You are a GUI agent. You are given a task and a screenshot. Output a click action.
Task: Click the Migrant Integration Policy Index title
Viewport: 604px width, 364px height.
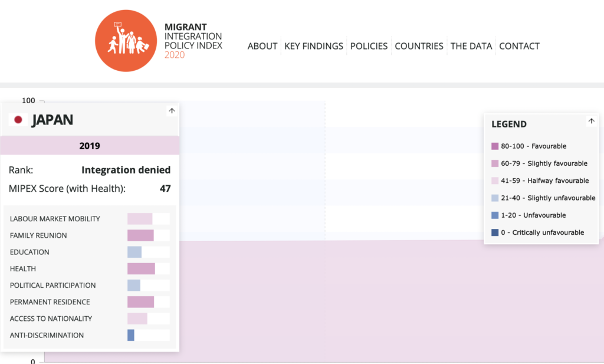point(193,41)
